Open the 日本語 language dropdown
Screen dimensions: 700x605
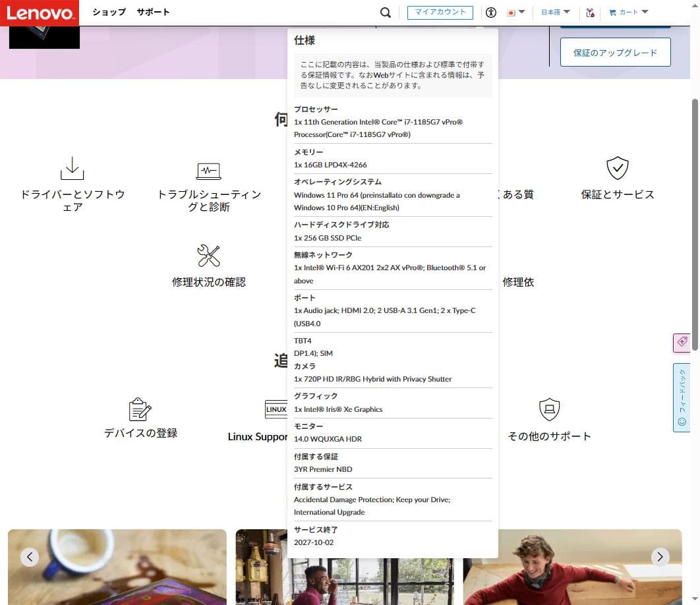[x=555, y=13]
